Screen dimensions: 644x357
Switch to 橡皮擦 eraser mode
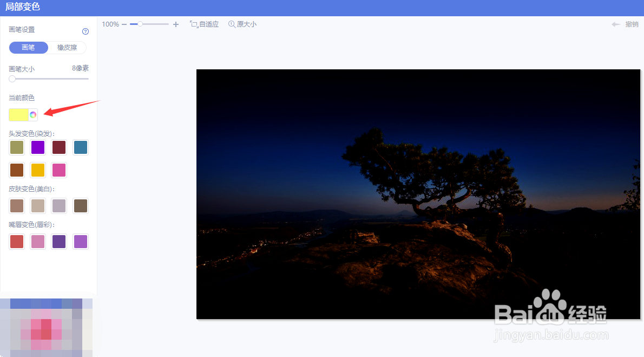point(67,47)
